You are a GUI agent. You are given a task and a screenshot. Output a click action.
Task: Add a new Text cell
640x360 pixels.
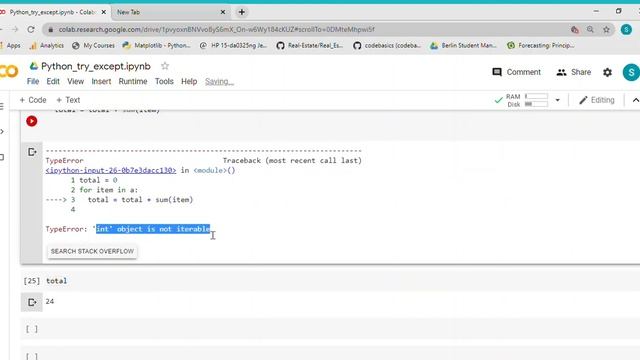coord(68,100)
